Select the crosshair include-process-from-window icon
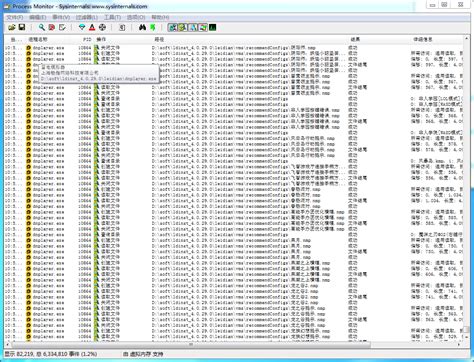The width and height of the screenshot is (474, 362). tap(102, 27)
